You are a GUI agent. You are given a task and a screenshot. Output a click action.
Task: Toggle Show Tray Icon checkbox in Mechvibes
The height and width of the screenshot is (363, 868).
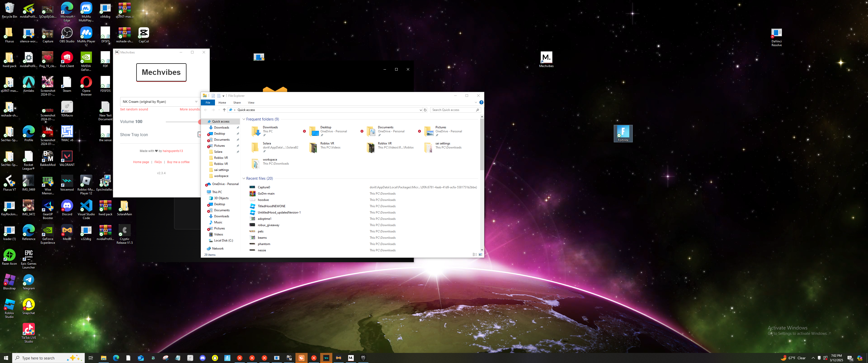pyautogui.click(x=199, y=135)
